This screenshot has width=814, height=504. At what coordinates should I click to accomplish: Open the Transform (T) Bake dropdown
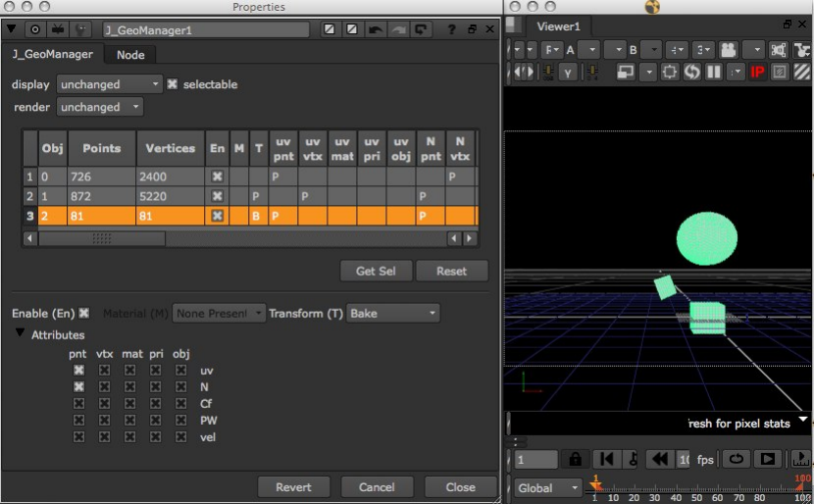(393, 313)
